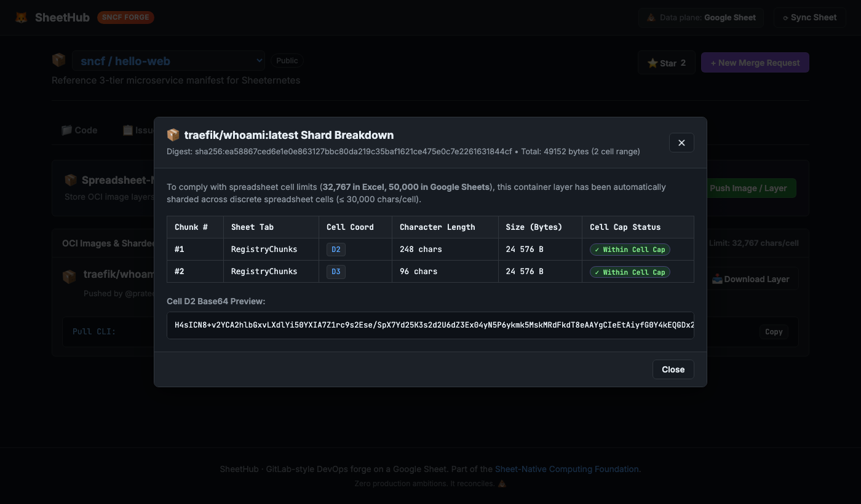The height and width of the screenshot is (504, 861).
Task: Copy the Pull CLI command
Action: pos(774,332)
